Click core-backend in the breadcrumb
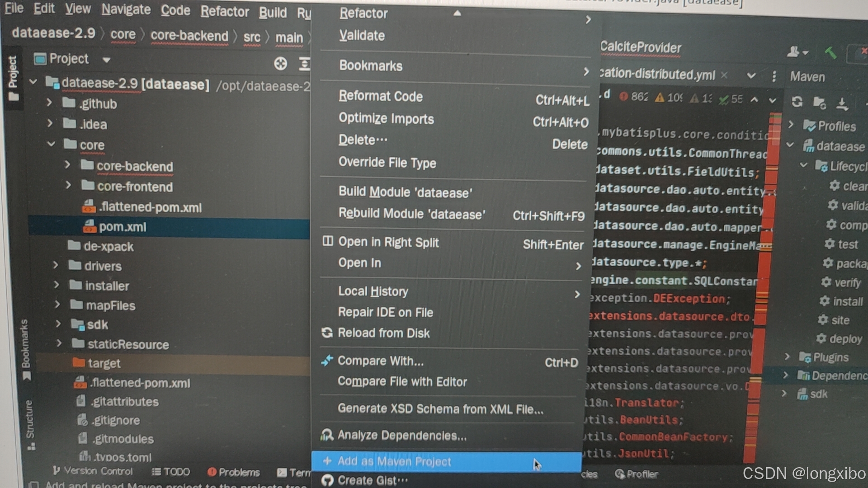 coord(189,36)
